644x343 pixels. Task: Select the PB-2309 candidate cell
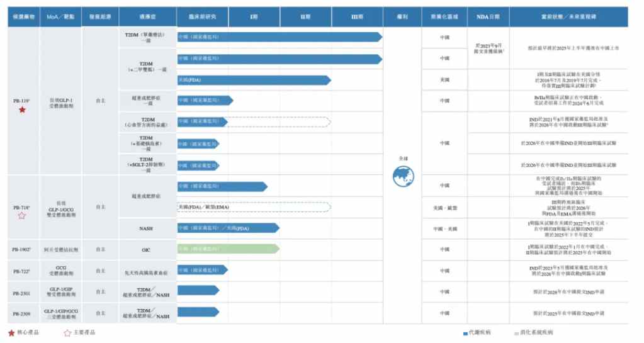(22, 313)
